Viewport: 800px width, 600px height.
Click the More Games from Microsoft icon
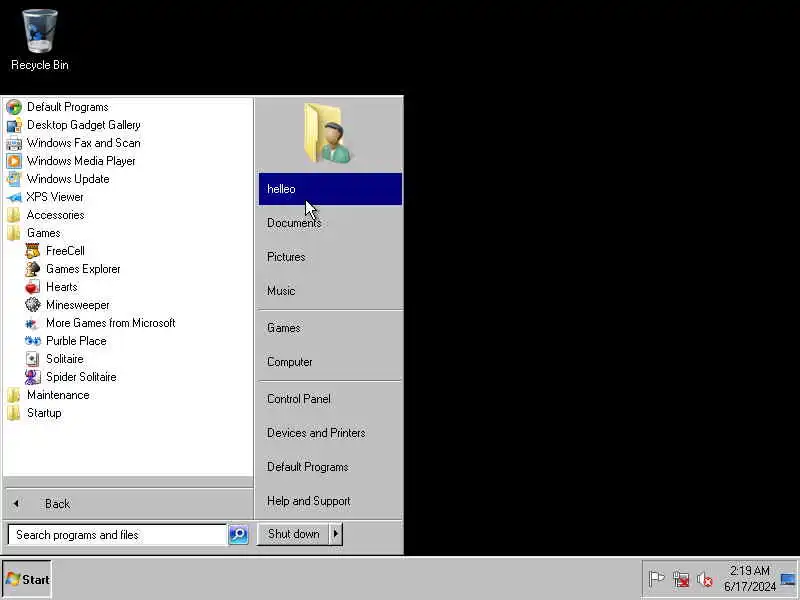coord(33,323)
